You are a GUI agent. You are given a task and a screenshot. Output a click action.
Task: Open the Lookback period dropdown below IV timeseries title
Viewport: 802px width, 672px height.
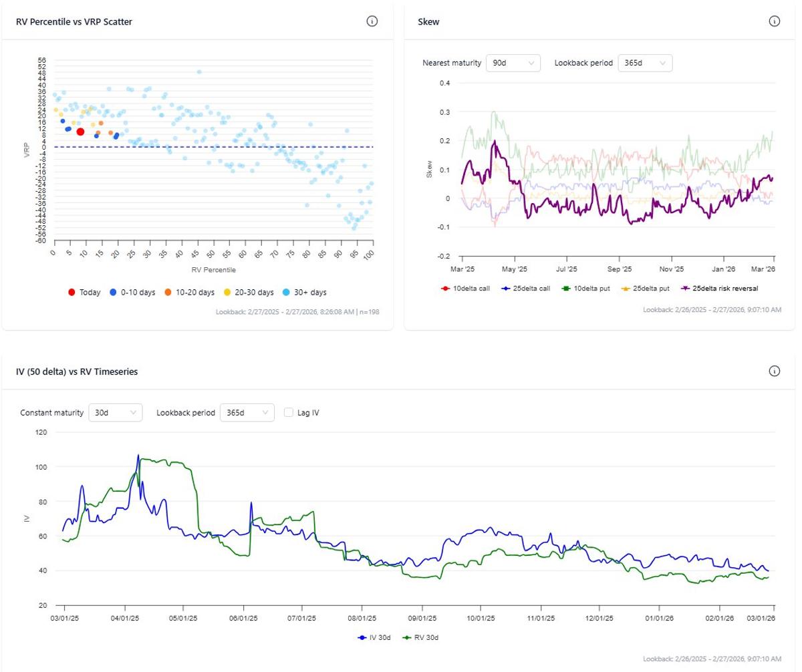point(248,412)
